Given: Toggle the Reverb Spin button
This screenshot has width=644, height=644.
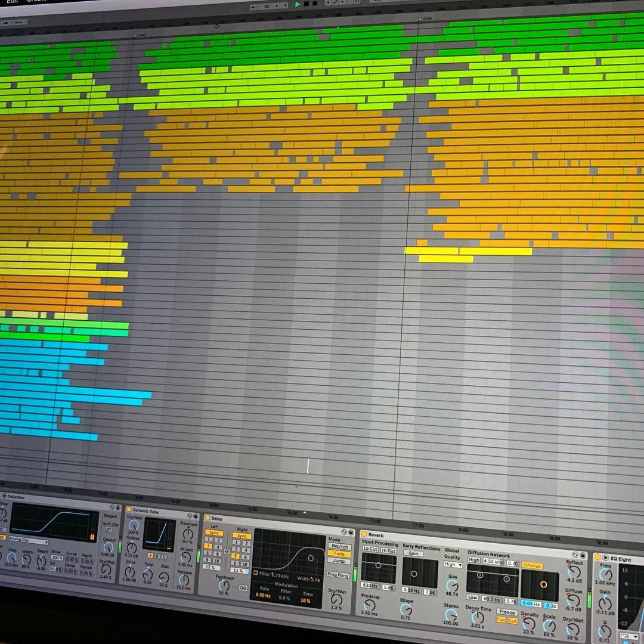Looking at the screenshot, I should [x=413, y=553].
